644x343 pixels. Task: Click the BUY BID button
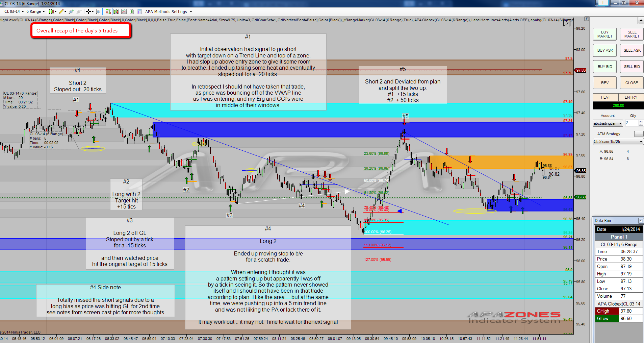[x=605, y=67]
